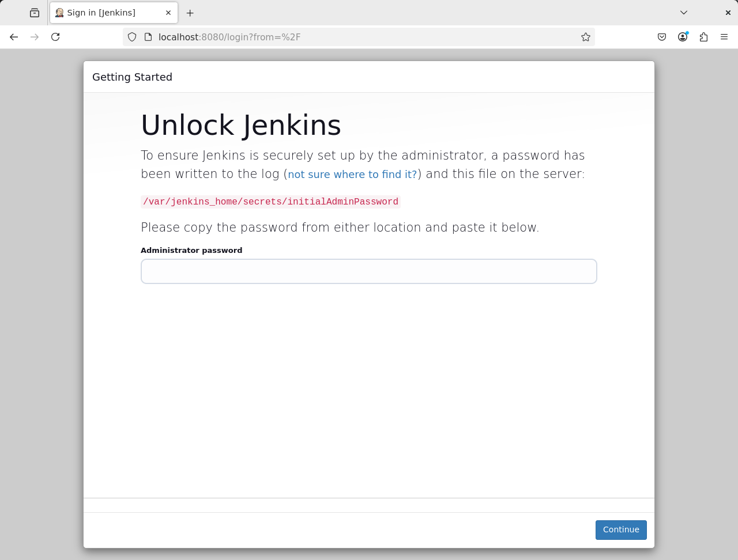Click the browser Forward arrow

pos(35,37)
